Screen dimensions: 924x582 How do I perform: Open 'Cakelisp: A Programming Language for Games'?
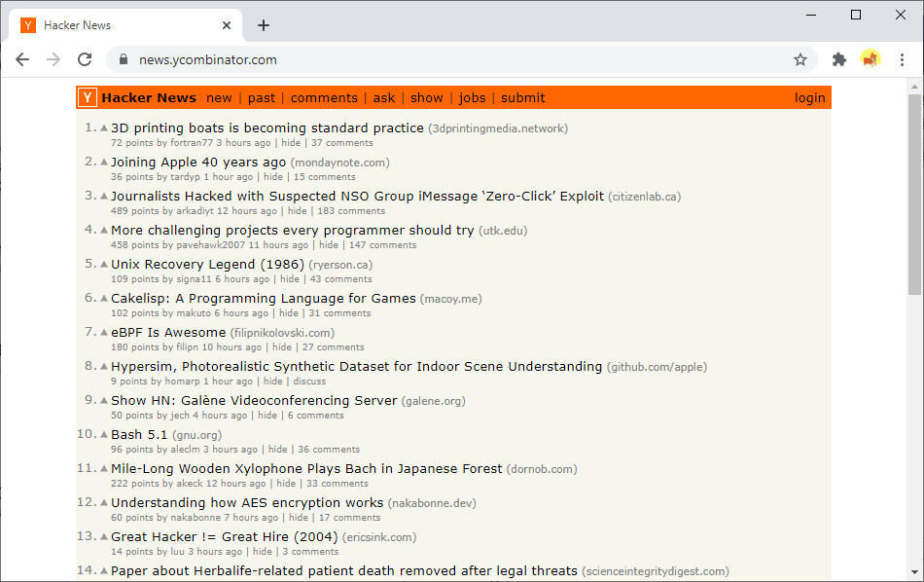(264, 299)
